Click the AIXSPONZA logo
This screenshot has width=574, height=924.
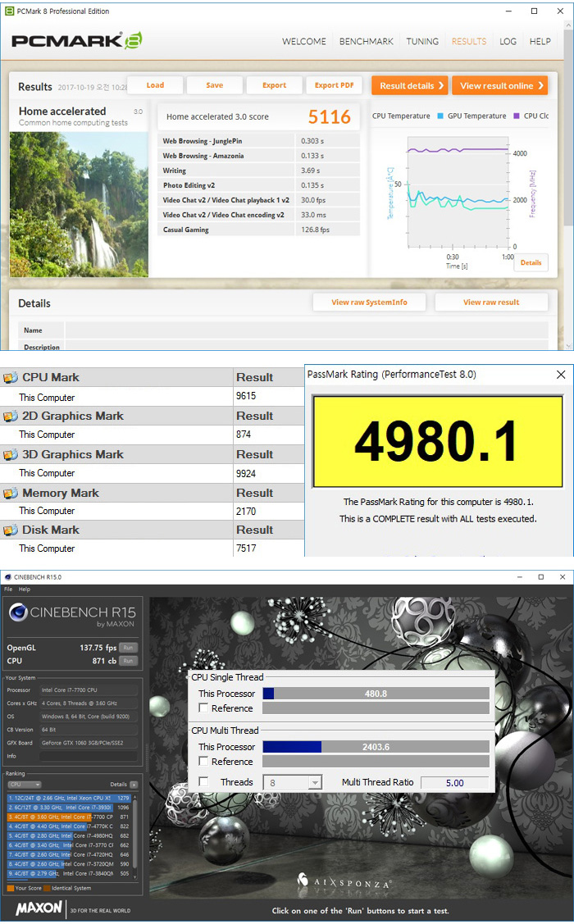(344, 881)
